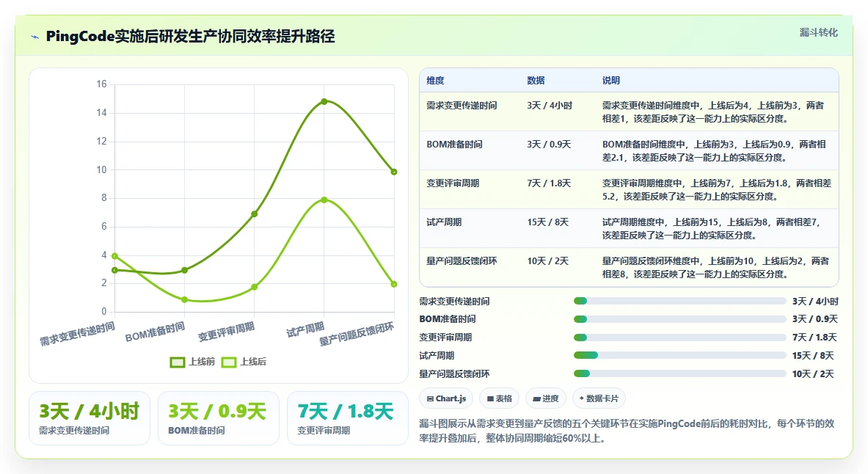868x474 pixels.
Task: Click the 3天 / 4小时 data card
Action: pyautogui.click(x=89, y=418)
